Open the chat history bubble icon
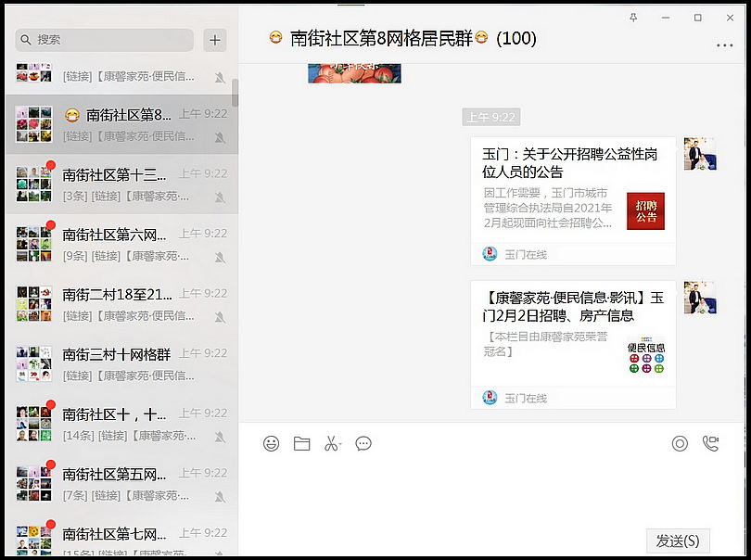The height and width of the screenshot is (560, 751). point(363,444)
